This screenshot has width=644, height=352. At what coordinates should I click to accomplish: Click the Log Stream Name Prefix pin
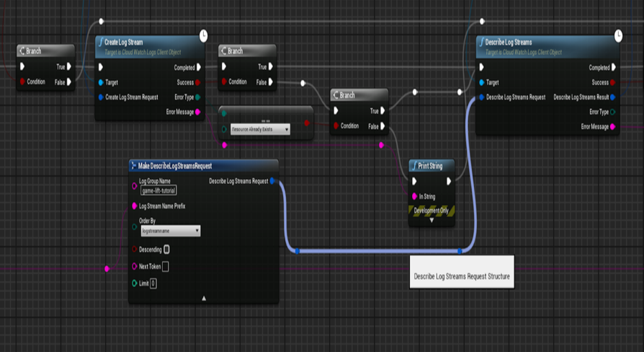[x=134, y=206]
